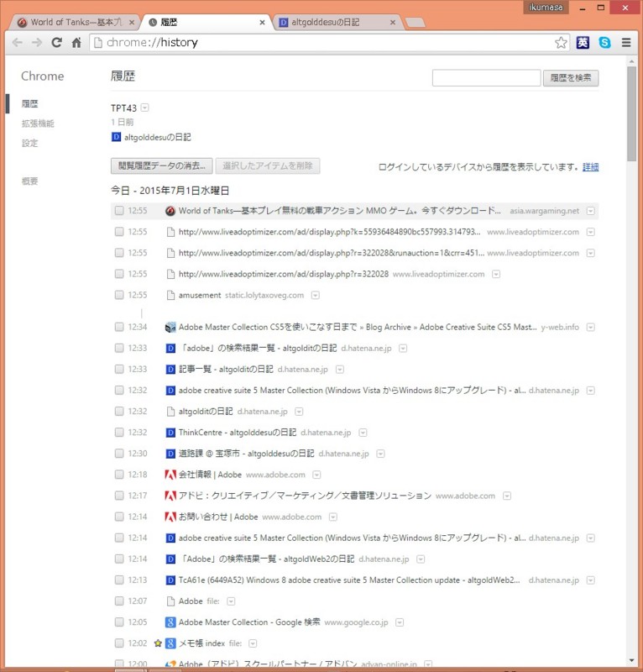Open the Chrome hamburger menu
Viewport: 643px width, 672px height.
click(626, 43)
